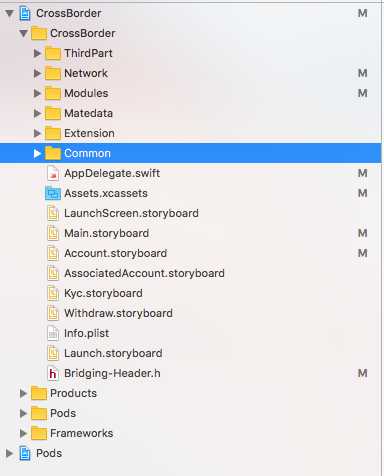This screenshot has width=384, height=476.
Task: Expand the ThirdPart folder
Action: coord(37,53)
